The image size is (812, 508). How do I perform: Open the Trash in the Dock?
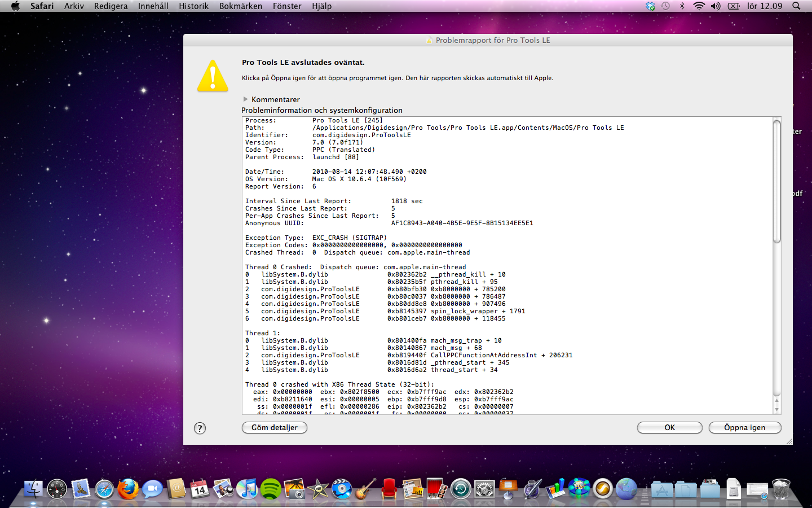coord(781,489)
